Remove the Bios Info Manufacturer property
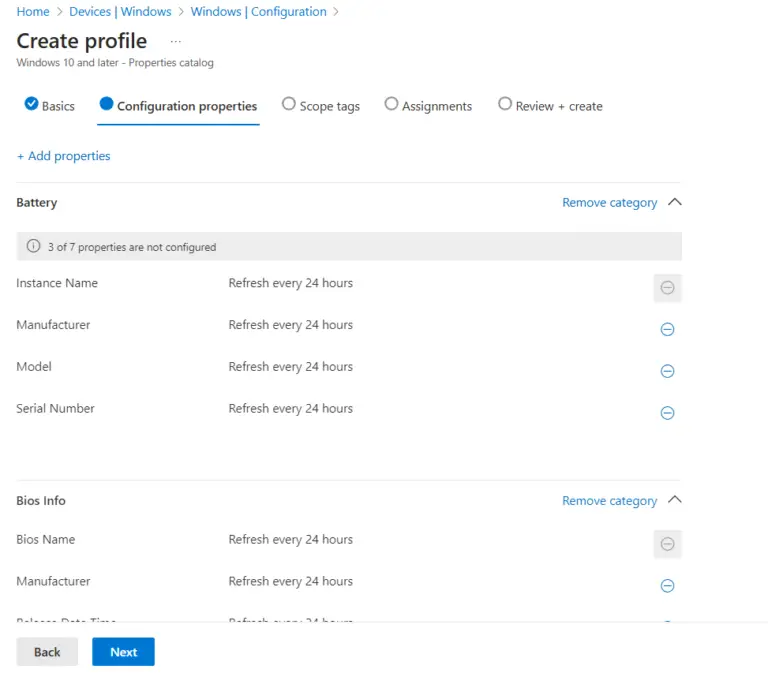 tap(667, 586)
